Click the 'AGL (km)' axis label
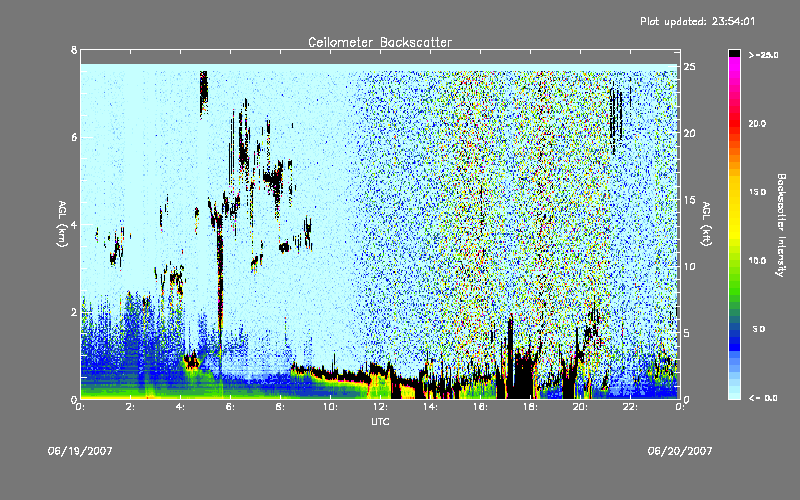Image resolution: width=800 pixels, height=500 pixels. 62,224
